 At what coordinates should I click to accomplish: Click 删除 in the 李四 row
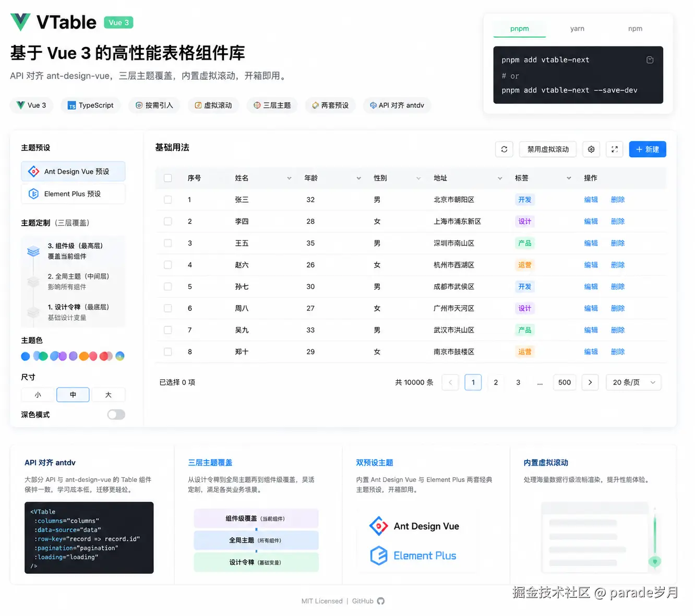pos(618,221)
